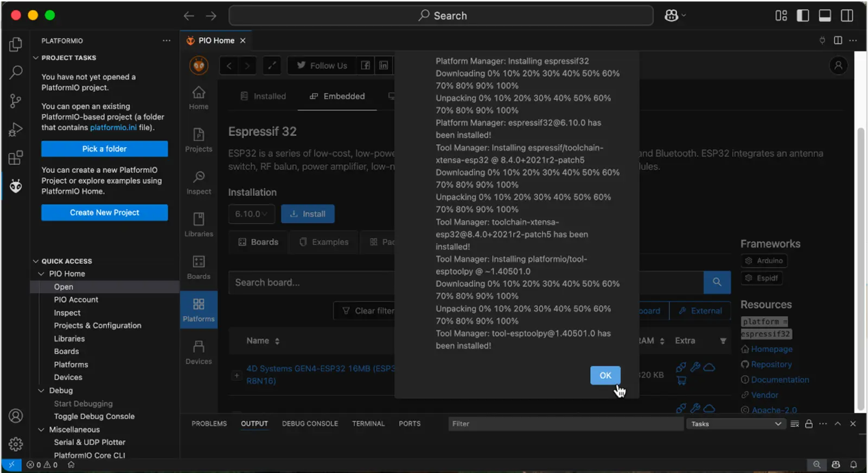868x473 pixels.
Task: Open the Facebook icon in PIO toolbar
Action: click(366, 66)
